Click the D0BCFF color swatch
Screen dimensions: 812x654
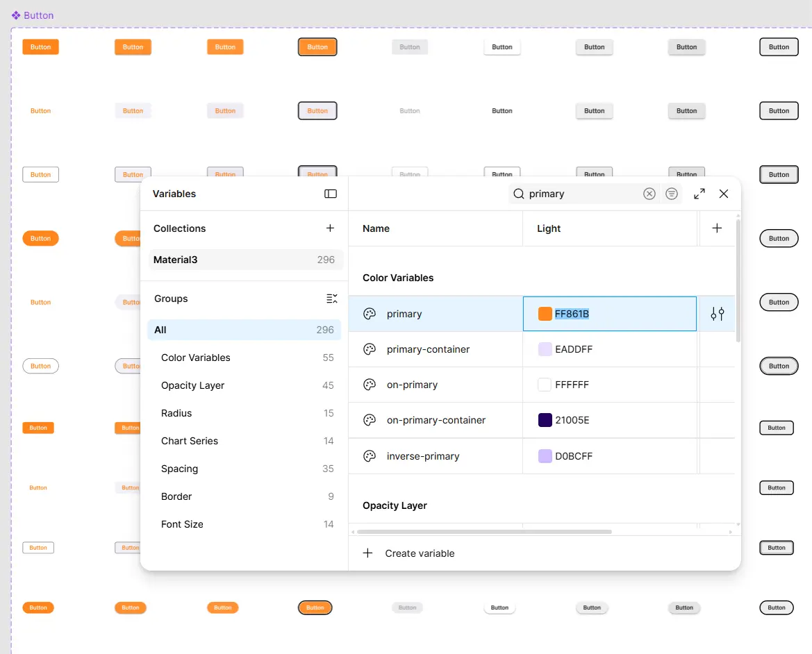(545, 456)
